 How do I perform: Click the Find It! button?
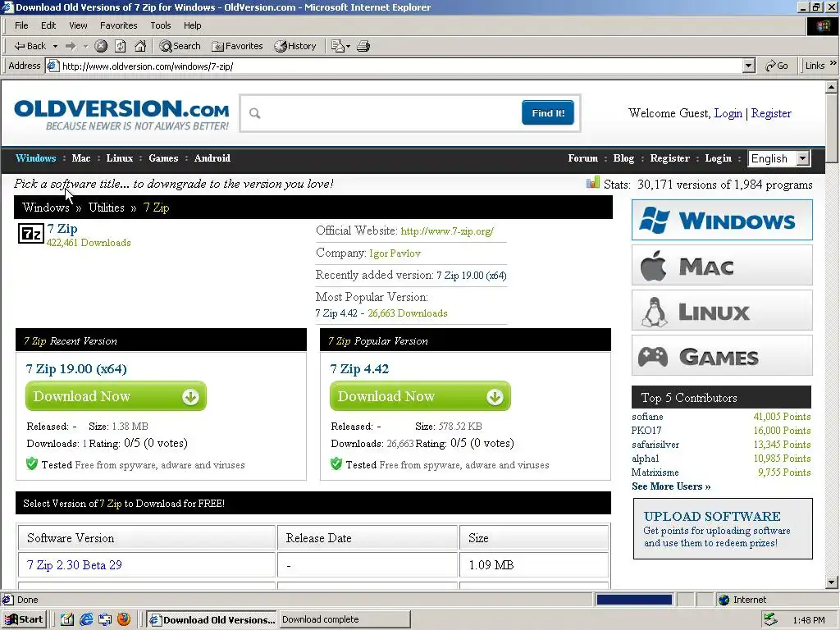point(547,112)
